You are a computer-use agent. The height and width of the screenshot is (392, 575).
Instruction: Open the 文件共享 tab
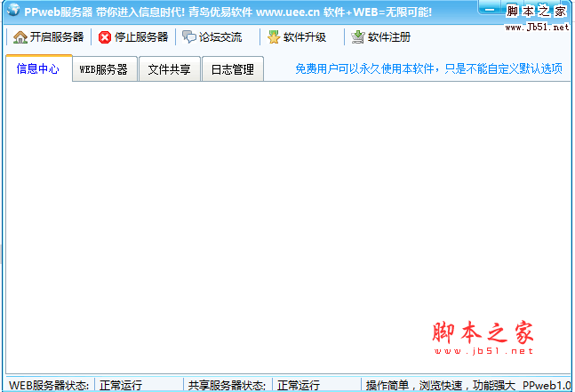170,69
